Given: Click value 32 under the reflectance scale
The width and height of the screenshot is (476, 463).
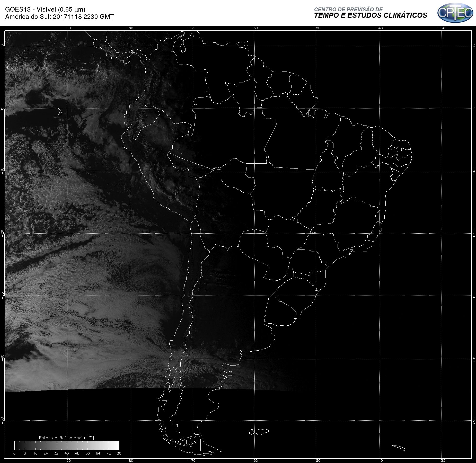Looking at the screenshot, I should point(56,453).
